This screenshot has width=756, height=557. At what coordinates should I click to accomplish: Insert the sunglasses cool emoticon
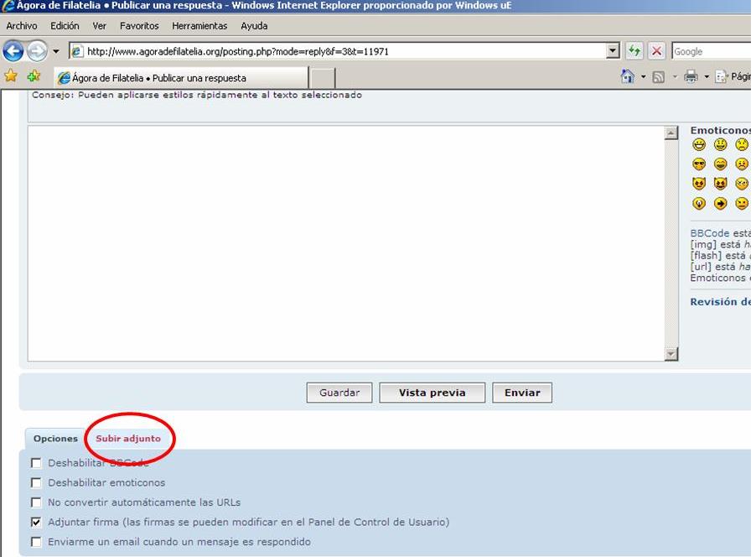tap(699, 164)
